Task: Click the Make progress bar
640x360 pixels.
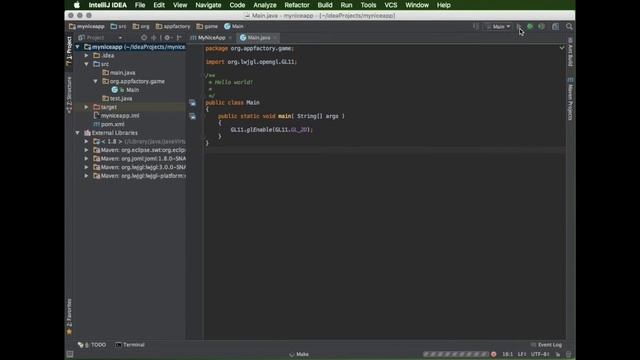Action: click(455, 354)
